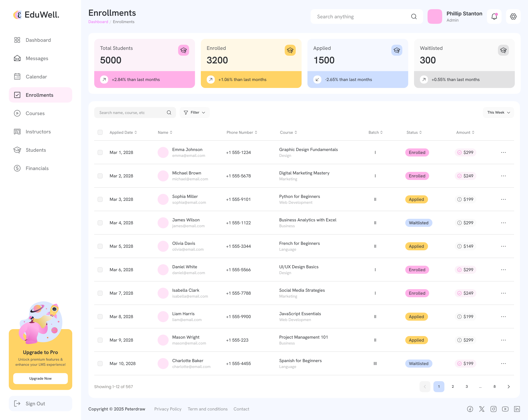Click the Instagram icon in footer
The height and width of the screenshot is (420, 528).
493,409
